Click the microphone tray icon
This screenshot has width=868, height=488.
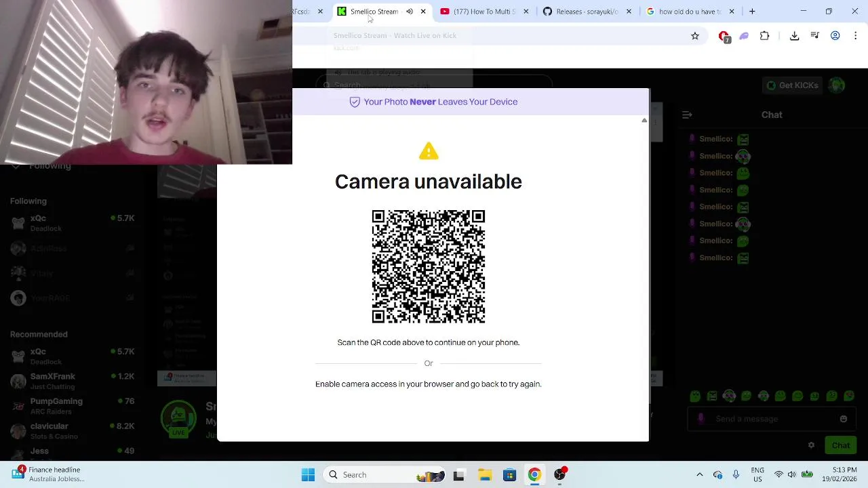pos(736,475)
